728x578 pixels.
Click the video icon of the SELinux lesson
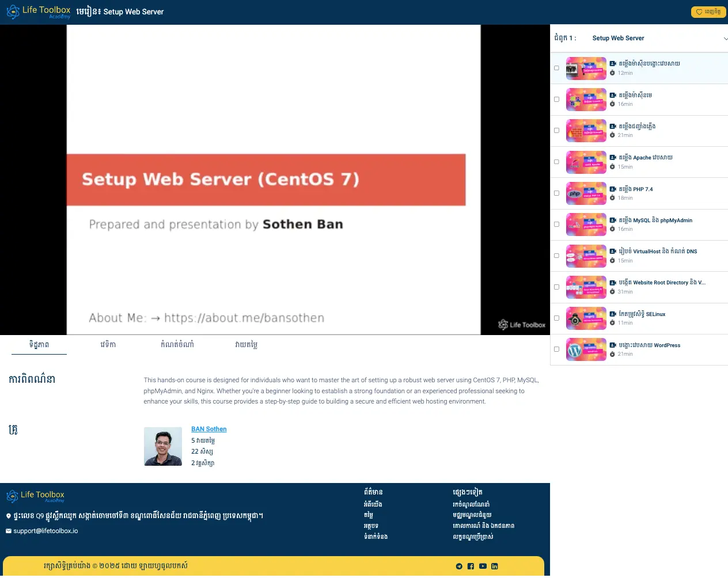pyautogui.click(x=613, y=314)
